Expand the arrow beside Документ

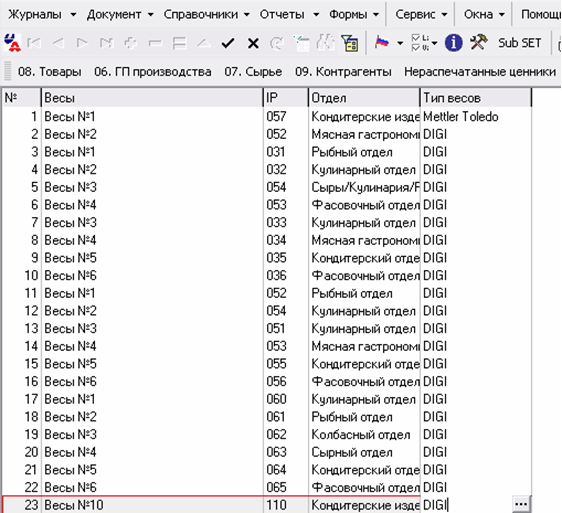click(151, 15)
